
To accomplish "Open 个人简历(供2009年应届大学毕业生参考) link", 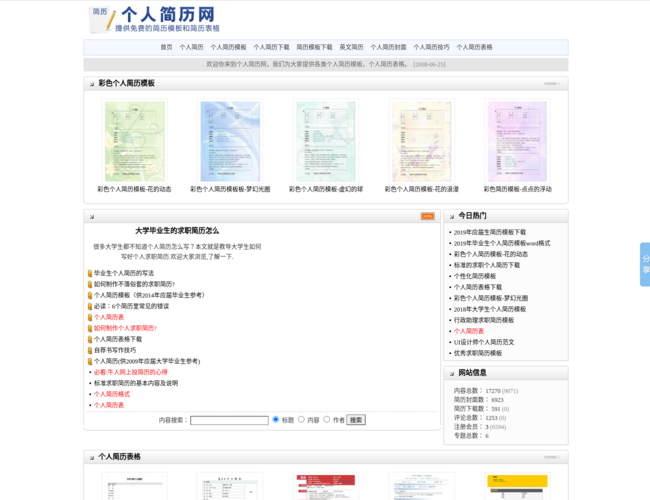I will 147,361.
